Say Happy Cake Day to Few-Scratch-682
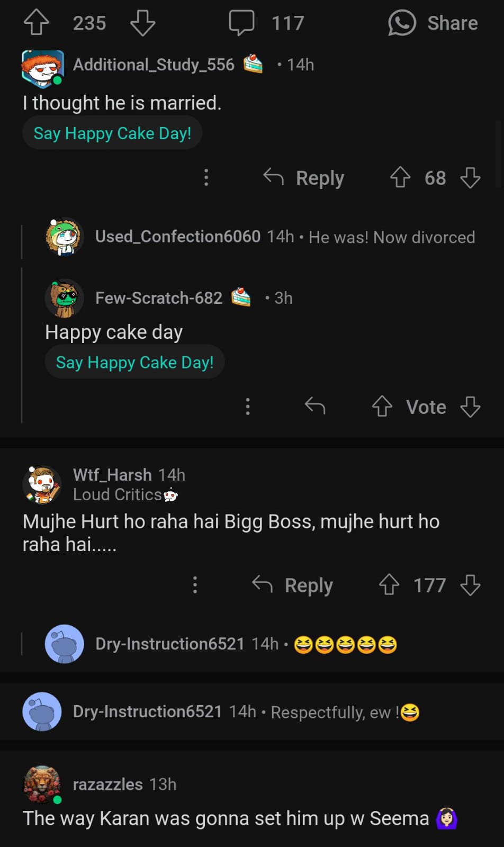504x847 pixels. click(134, 363)
